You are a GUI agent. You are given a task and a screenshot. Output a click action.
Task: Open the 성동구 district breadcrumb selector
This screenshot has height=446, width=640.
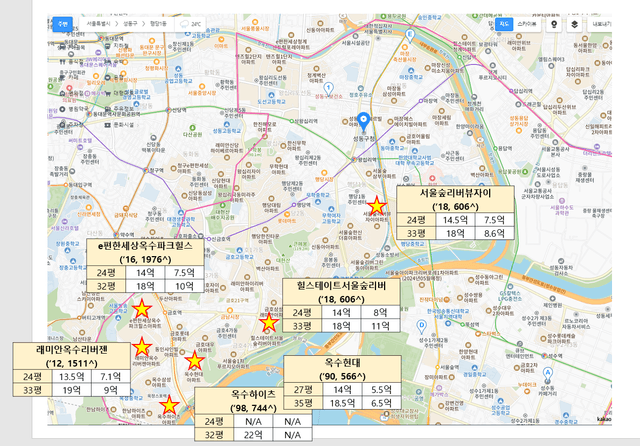coord(130,24)
